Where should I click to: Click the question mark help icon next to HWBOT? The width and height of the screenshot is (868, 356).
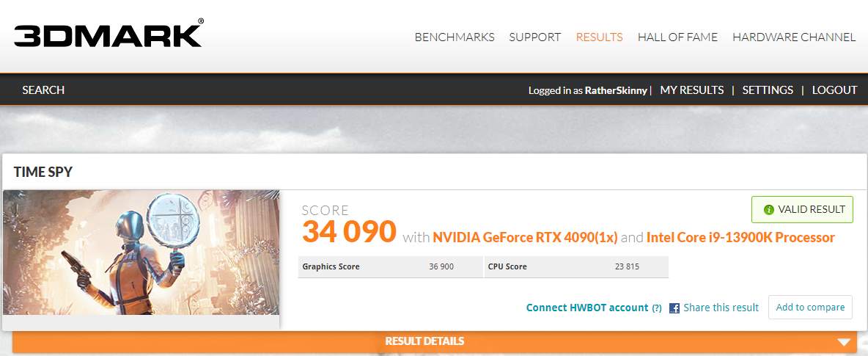point(657,308)
